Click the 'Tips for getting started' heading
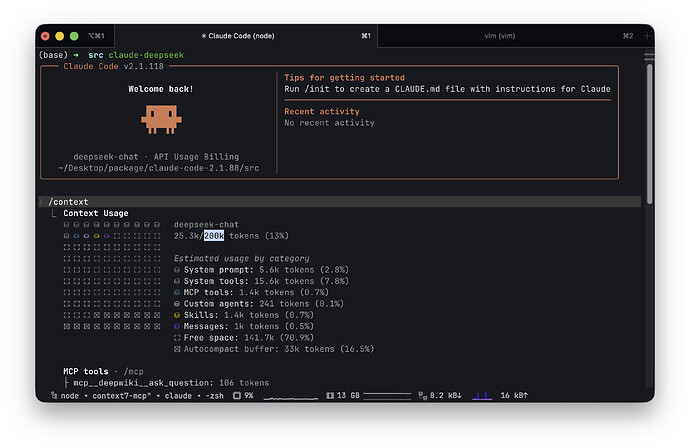This screenshot has height=448, width=690. coord(344,77)
